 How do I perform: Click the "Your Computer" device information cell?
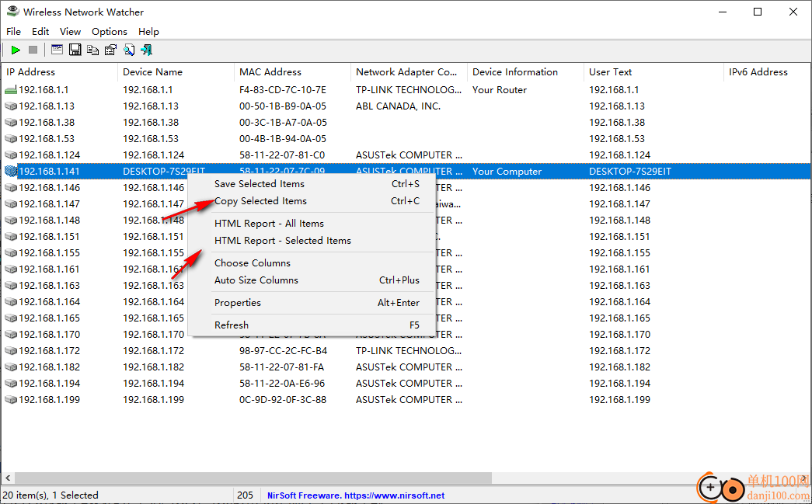pyautogui.click(x=507, y=172)
